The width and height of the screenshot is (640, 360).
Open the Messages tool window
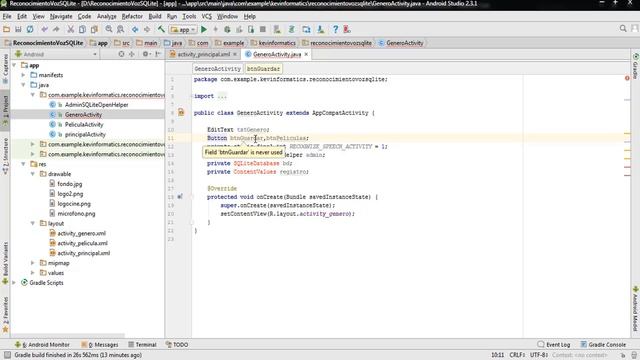[100, 344]
